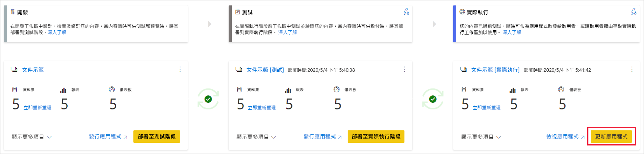Click the dataset icon in the Production card

(x=464, y=90)
